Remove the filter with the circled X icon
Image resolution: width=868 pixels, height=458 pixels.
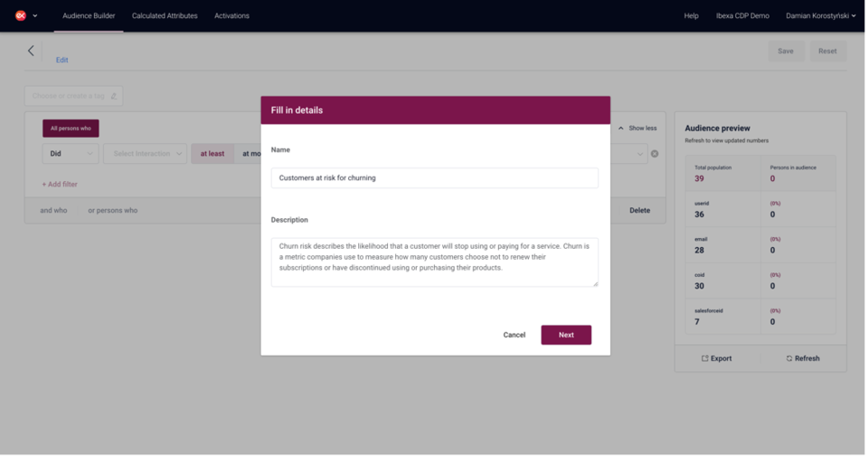[655, 154]
